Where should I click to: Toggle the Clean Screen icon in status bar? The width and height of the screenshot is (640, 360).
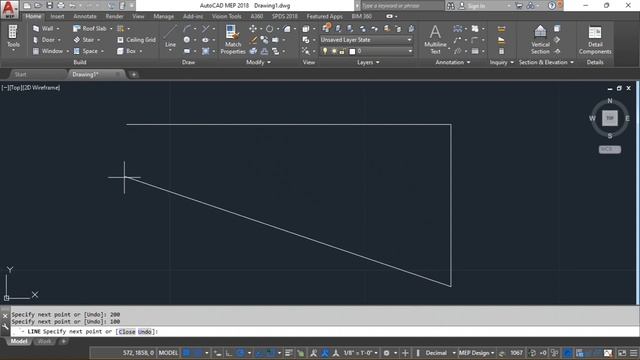622,353
